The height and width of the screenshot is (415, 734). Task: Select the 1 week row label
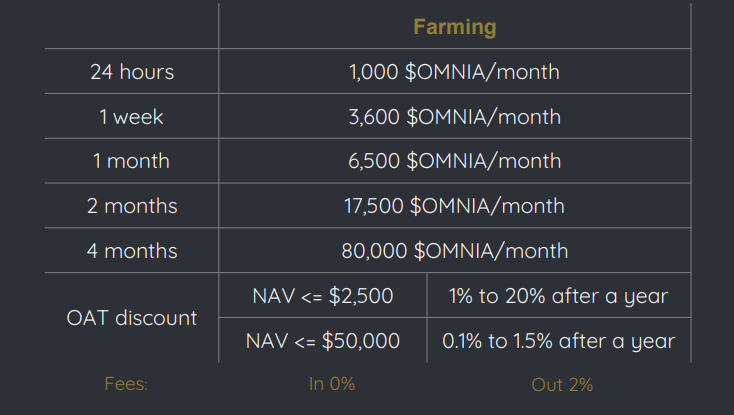click(x=131, y=117)
